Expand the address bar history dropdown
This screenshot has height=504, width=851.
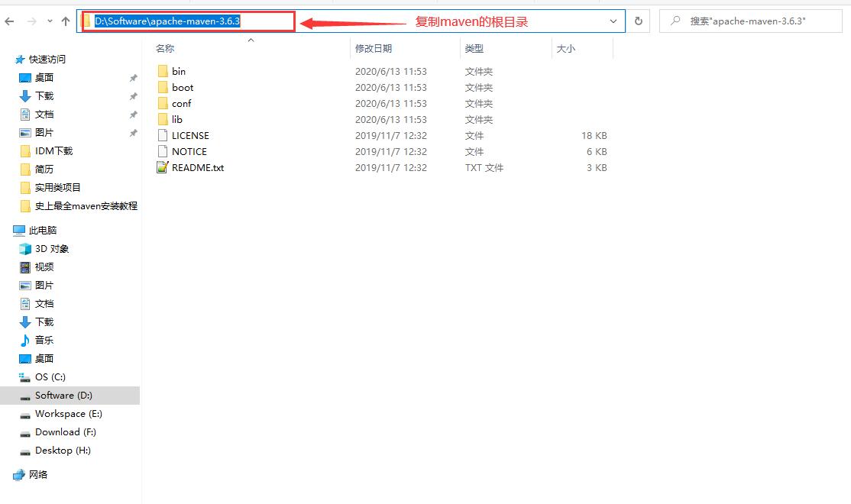pos(613,21)
